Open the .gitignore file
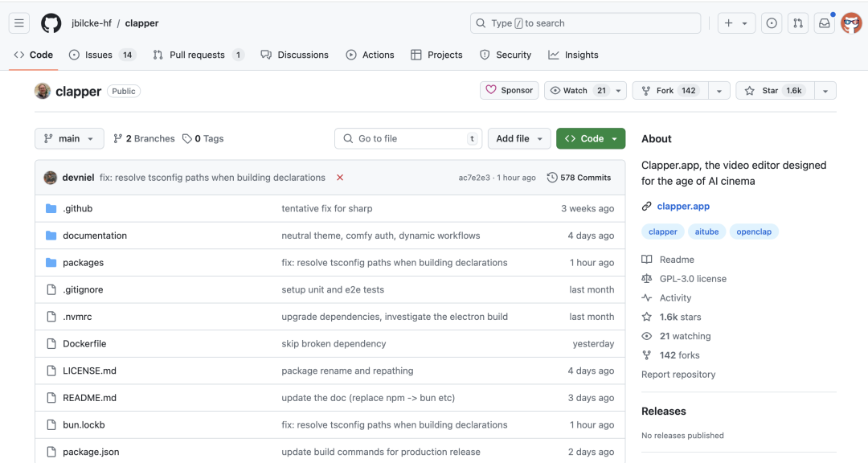The width and height of the screenshot is (868, 463). click(x=83, y=289)
